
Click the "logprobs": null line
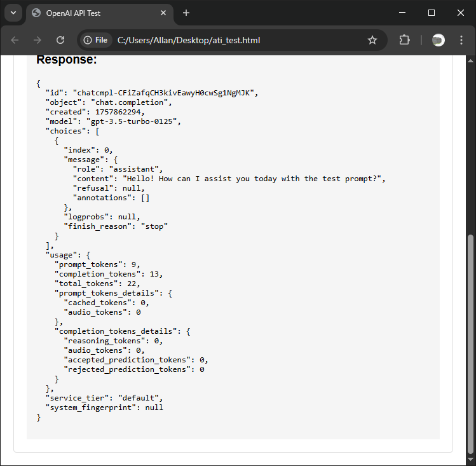coord(102,217)
